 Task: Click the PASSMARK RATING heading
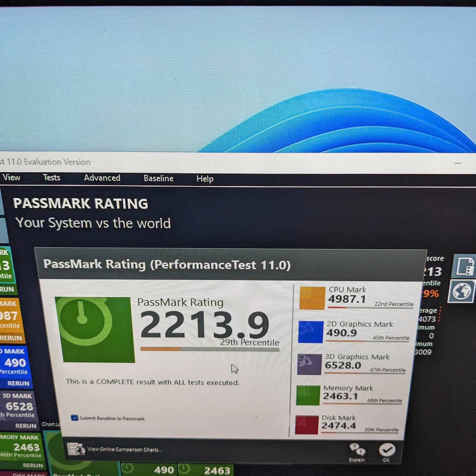81,204
